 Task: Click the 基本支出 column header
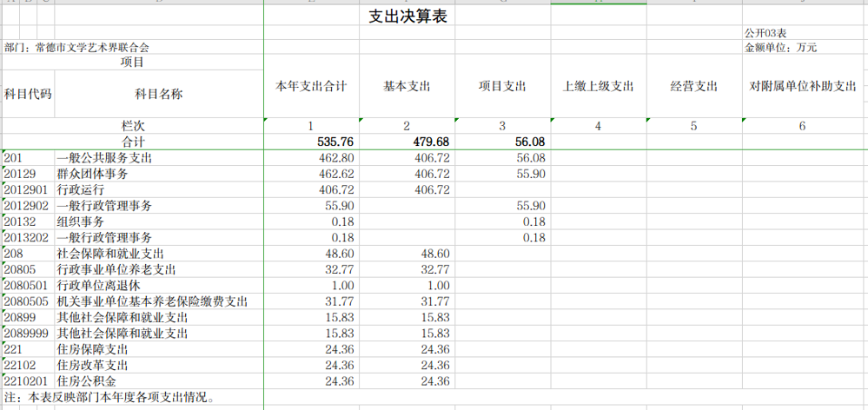pos(407,86)
